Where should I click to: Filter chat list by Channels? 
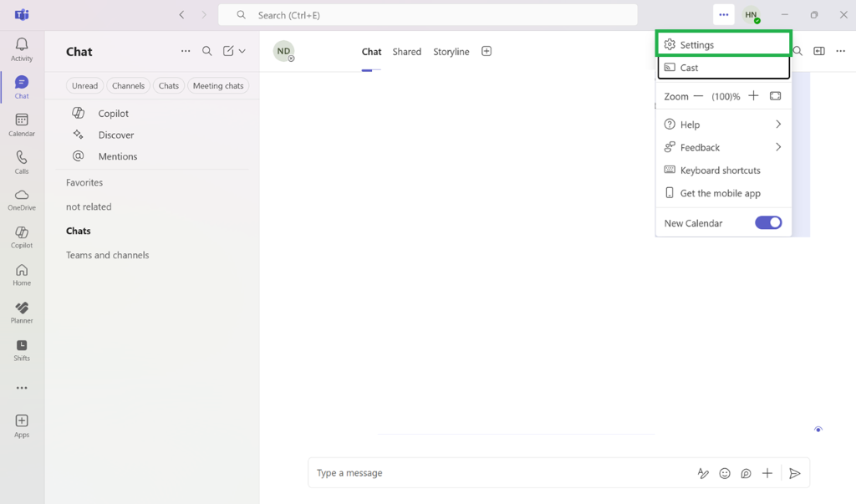click(128, 86)
